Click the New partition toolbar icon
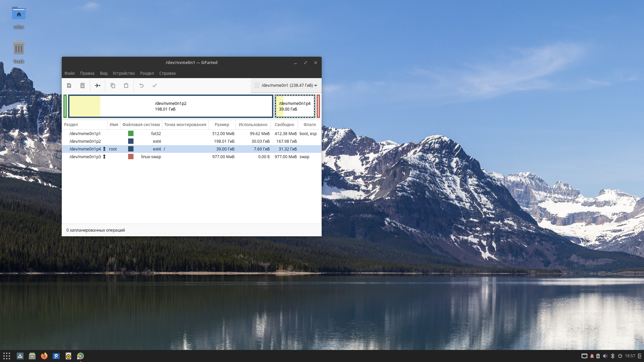This screenshot has width=644, height=362. (69, 85)
